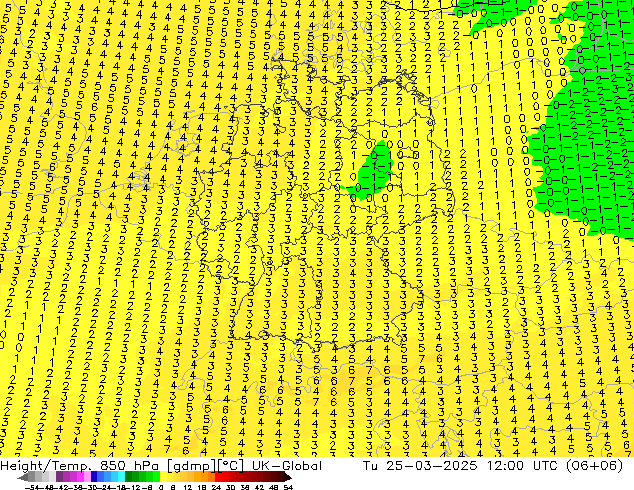
Task: Click the dark blue swatch in the temperature legend
Action: (x=94, y=477)
